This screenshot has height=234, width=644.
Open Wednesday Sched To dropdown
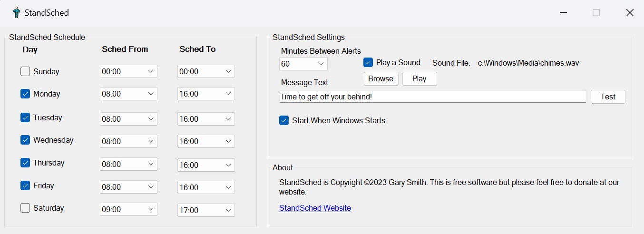[206, 141]
